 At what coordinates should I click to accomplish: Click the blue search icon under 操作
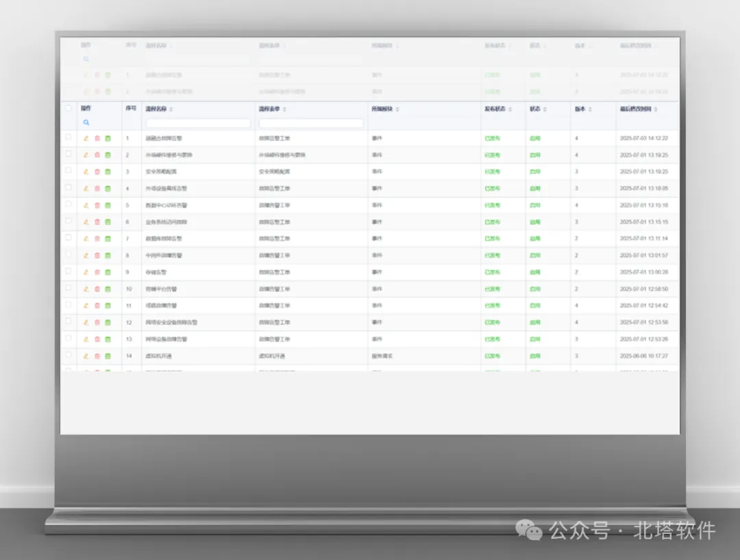86,122
